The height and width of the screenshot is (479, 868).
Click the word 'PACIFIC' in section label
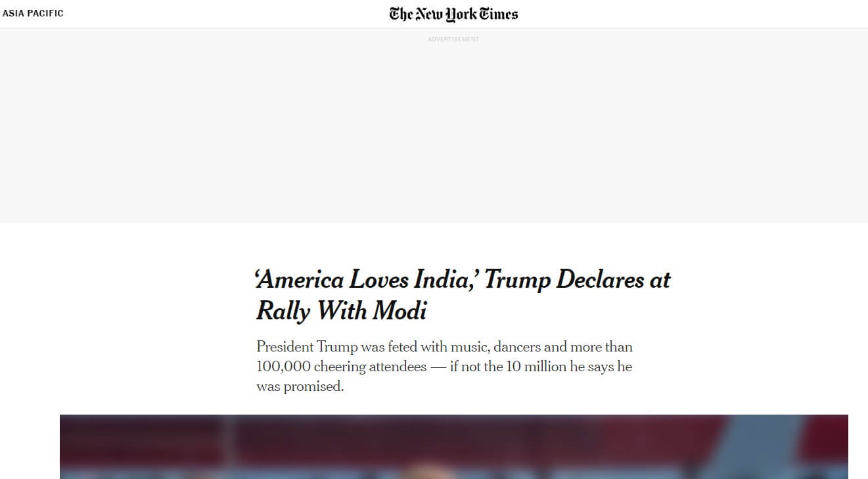(x=45, y=13)
